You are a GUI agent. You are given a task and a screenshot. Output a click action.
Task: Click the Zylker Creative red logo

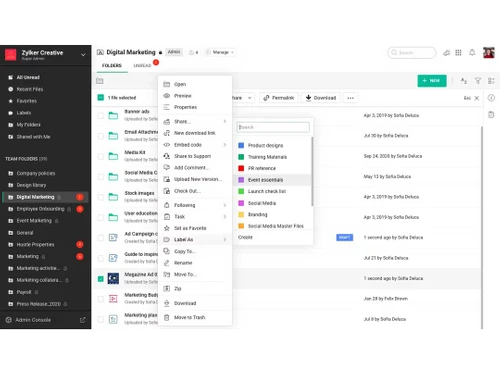pyautogui.click(x=10, y=54)
